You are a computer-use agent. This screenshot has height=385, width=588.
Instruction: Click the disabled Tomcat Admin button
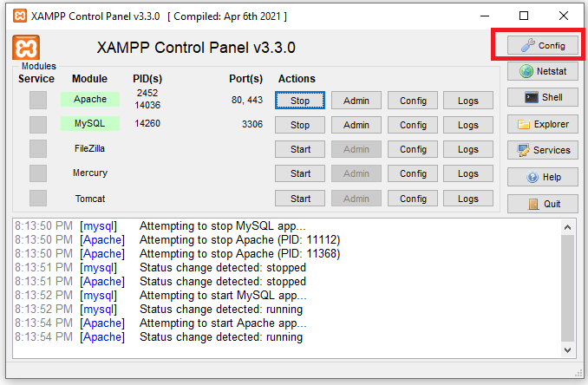tap(356, 199)
